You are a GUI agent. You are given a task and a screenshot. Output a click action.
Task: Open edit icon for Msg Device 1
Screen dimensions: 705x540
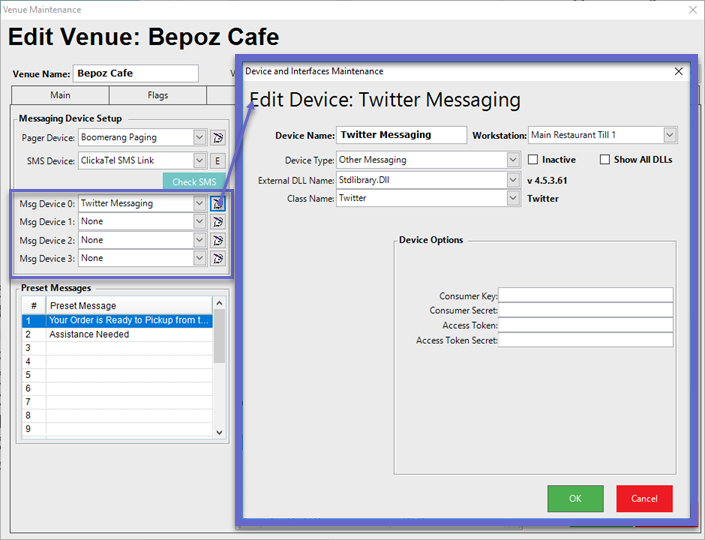click(x=217, y=222)
